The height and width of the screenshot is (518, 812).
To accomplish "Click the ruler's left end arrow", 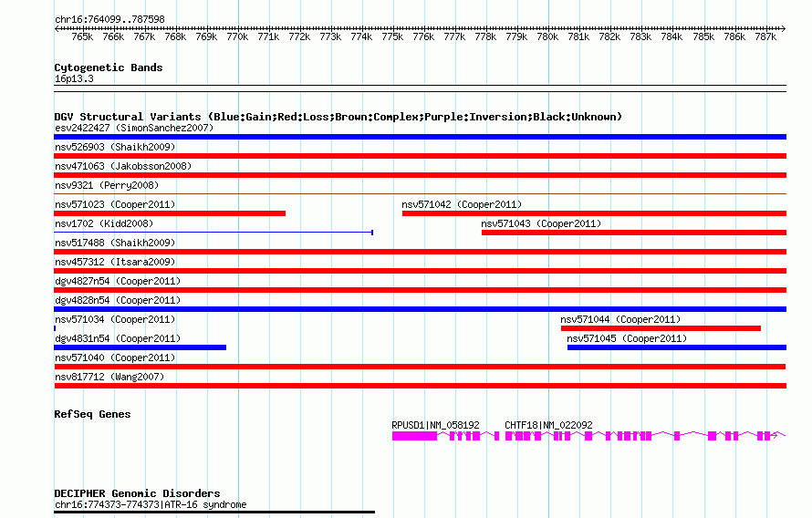I will tap(57, 28).
